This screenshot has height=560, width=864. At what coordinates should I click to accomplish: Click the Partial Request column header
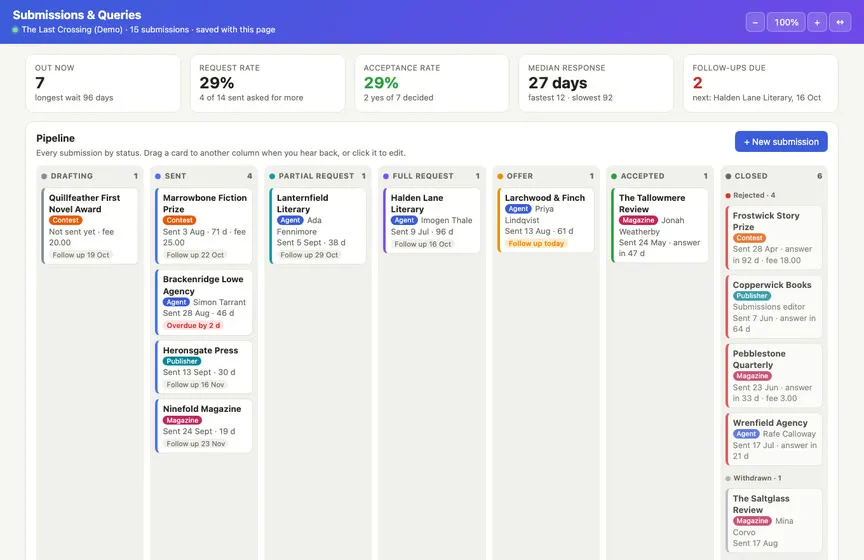coord(318,176)
